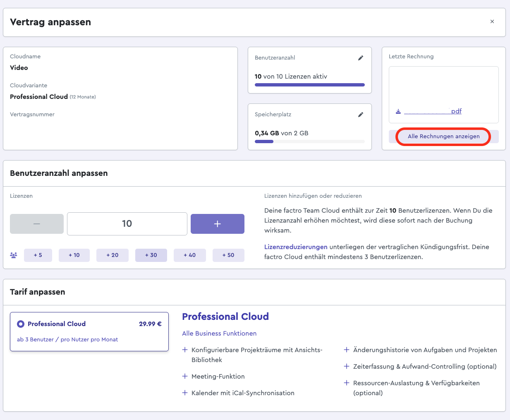The width and height of the screenshot is (510, 420).
Task: Select the Professional Cloud tariff radio button
Action: [21, 324]
